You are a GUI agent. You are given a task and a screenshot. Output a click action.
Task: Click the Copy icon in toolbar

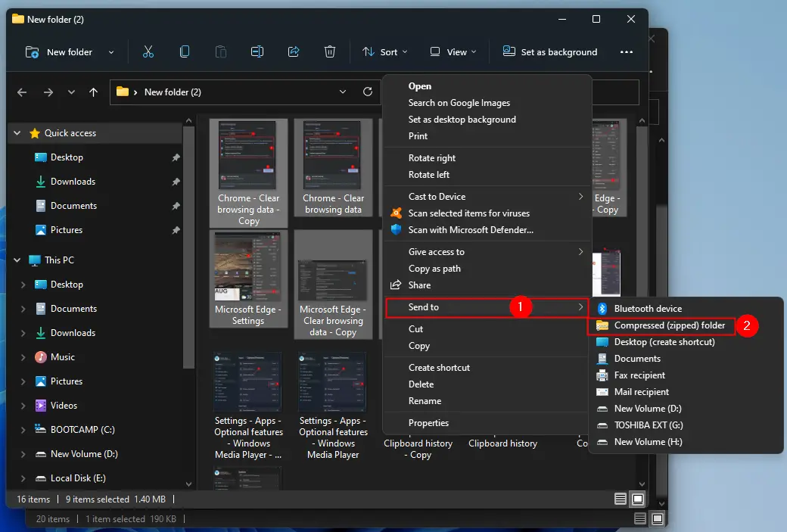[184, 51]
